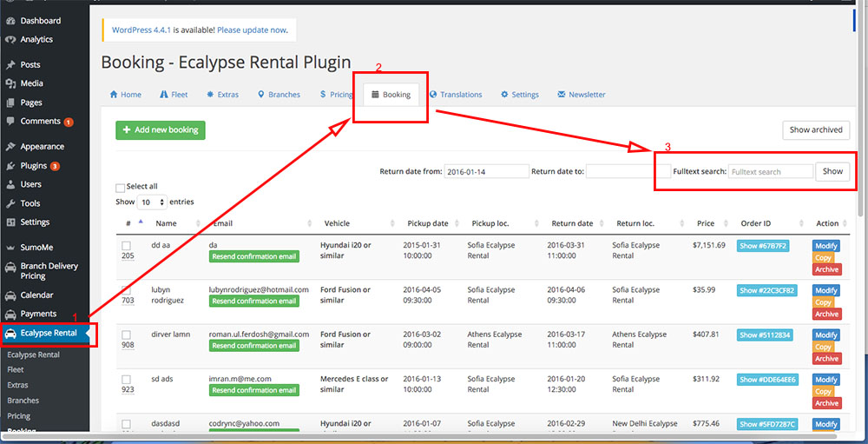Open Media library icon

(10, 83)
